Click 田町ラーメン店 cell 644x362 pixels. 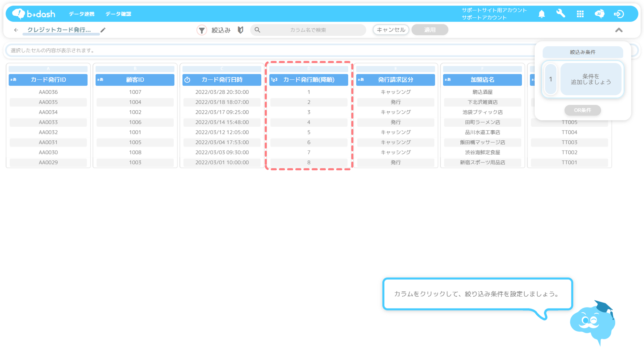[x=482, y=122]
